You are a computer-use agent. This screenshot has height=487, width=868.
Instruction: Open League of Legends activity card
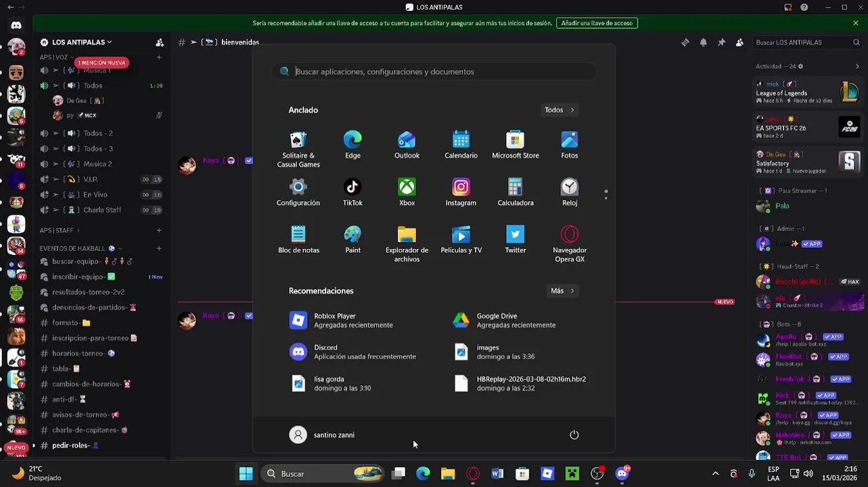pyautogui.click(x=807, y=92)
